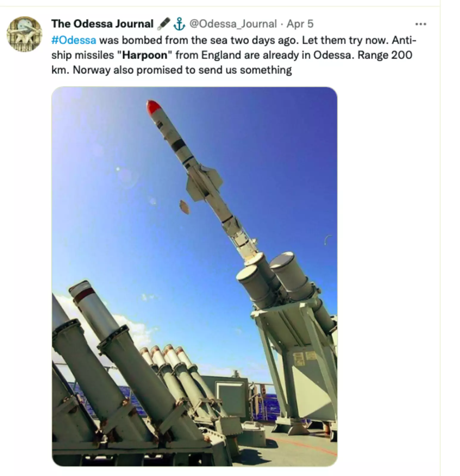Open The Odessa Journal profile avatar
The width and height of the screenshot is (460, 476).
pyautogui.click(x=24, y=34)
